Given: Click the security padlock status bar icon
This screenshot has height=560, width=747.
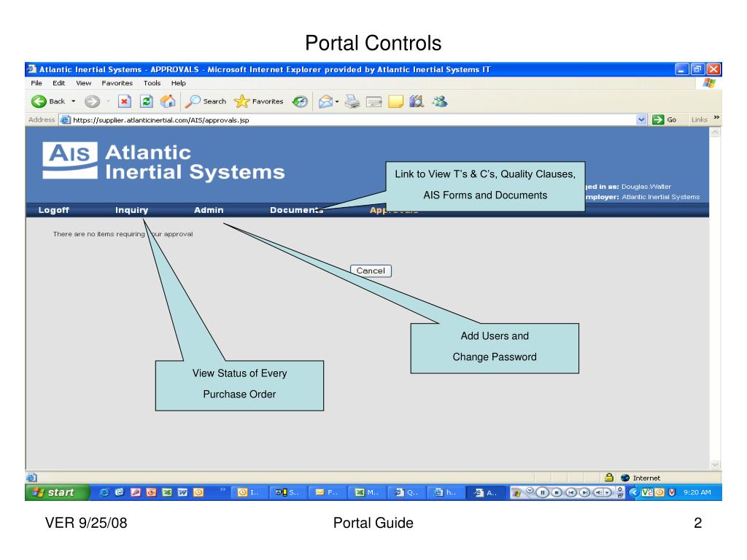Looking at the screenshot, I should [609, 477].
